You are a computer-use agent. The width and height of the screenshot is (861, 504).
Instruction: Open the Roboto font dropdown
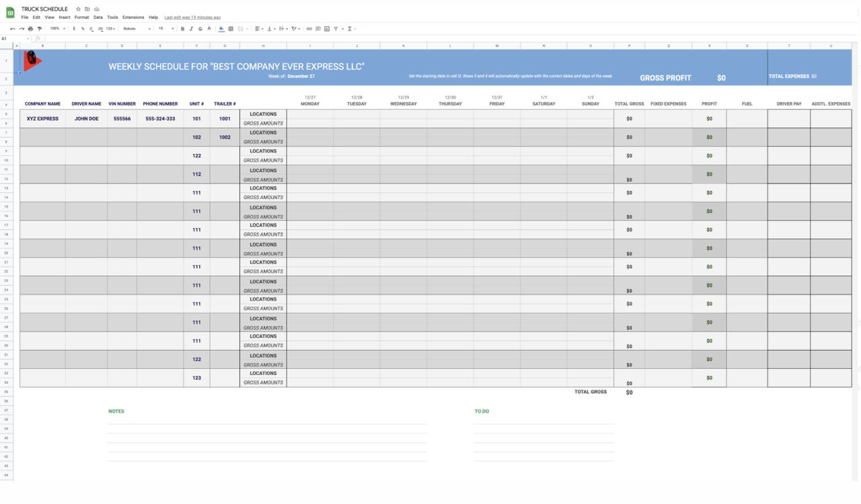click(137, 29)
